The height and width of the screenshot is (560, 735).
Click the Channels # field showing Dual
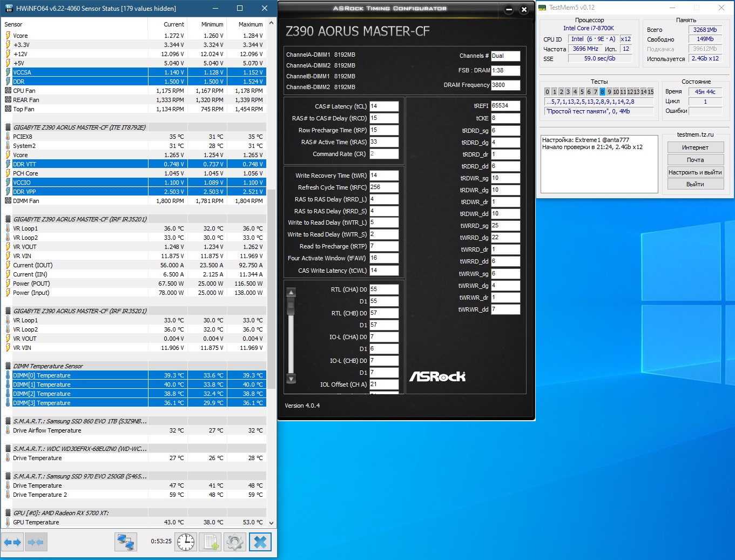[505, 56]
